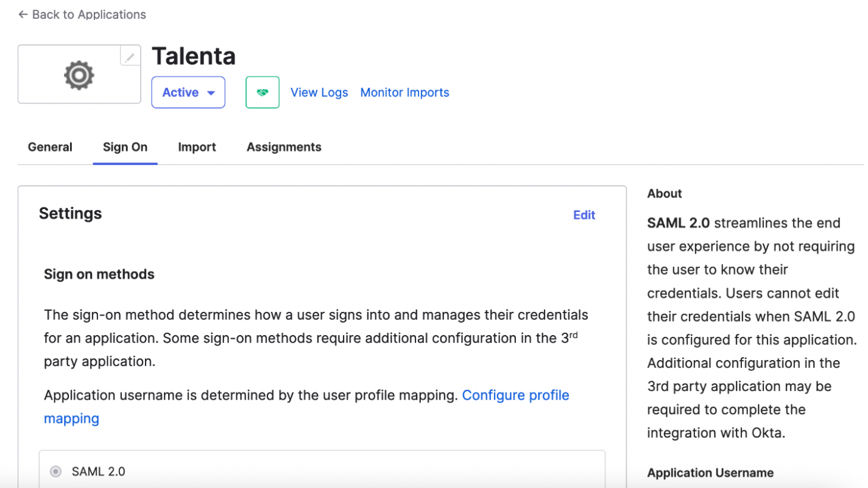
Task: Go back to the Applications list
Action: [x=88, y=15]
